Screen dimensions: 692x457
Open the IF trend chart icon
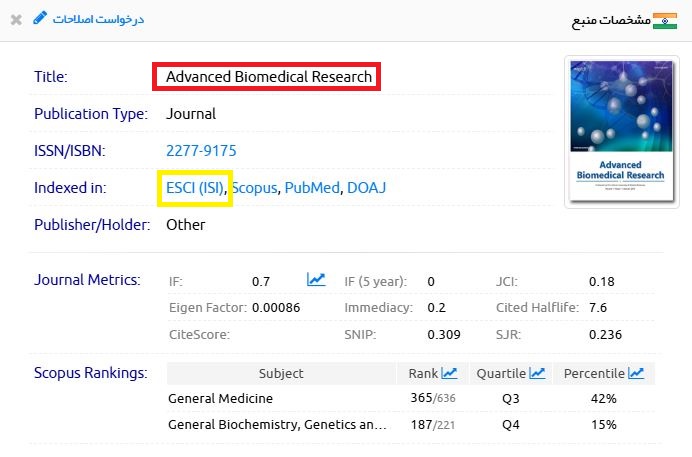point(316,280)
